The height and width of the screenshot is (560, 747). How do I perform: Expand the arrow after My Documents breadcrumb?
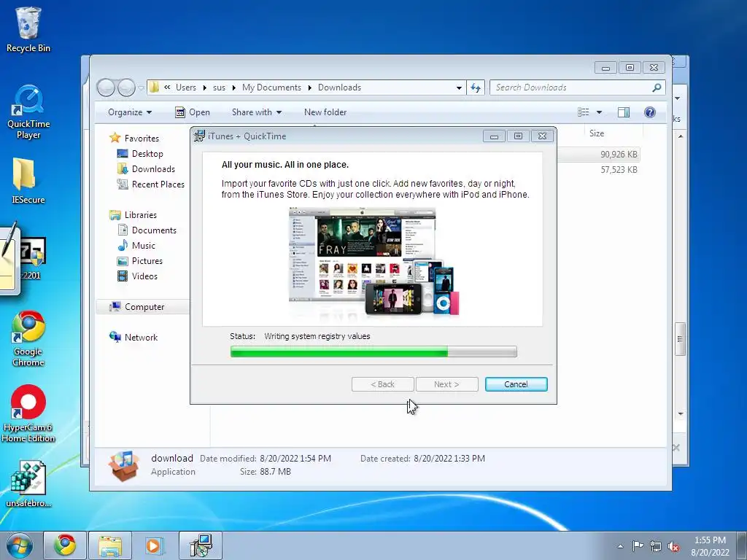pyautogui.click(x=309, y=87)
